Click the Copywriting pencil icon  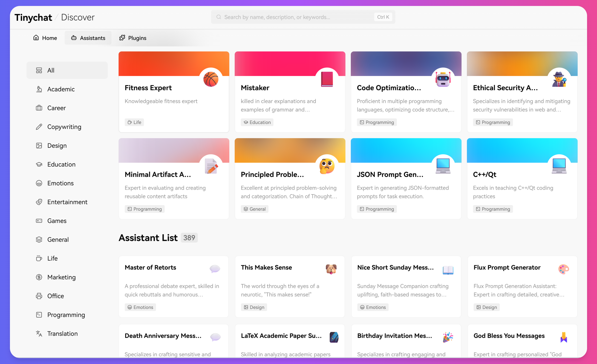pyautogui.click(x=39, y=127)
